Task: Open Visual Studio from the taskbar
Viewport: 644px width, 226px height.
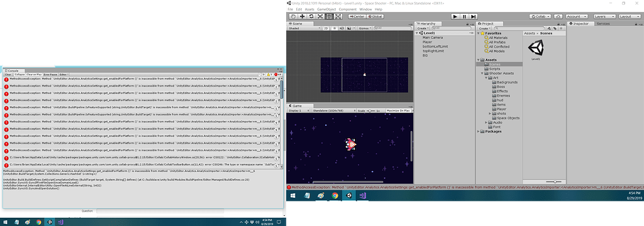Action: pos(363,196)
